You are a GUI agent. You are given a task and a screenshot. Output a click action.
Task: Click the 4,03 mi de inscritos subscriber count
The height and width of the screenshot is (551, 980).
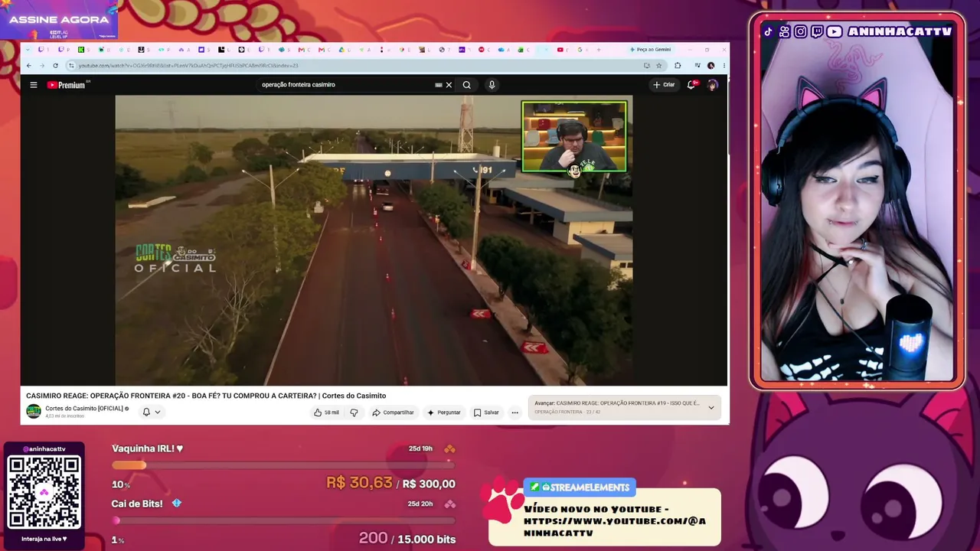click(64, 416)
